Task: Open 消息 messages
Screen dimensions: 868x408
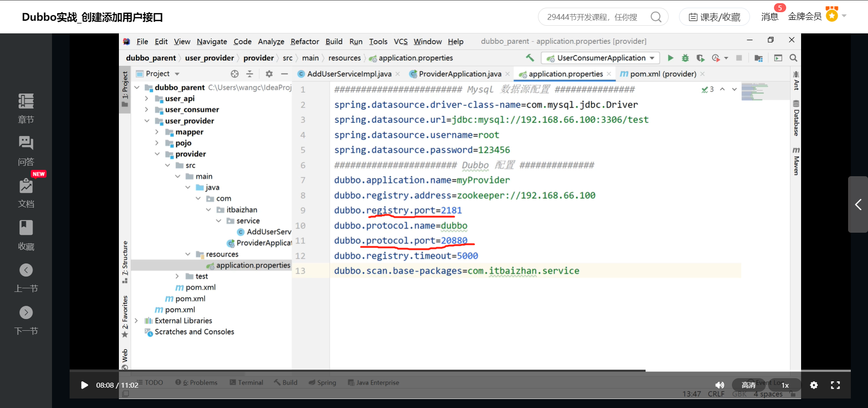Action: tap(769, 17)
